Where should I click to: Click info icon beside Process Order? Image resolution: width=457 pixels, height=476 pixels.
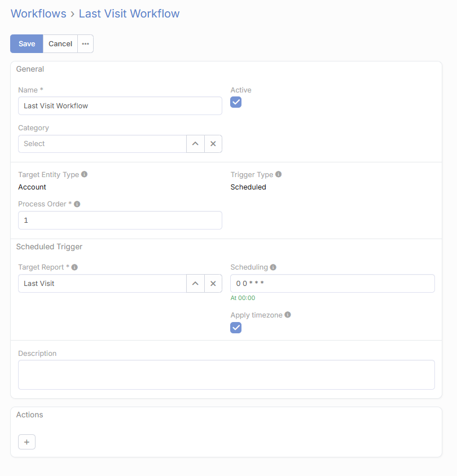pos(77,204)
